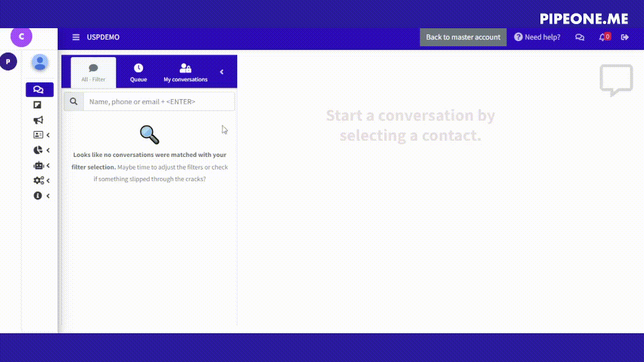This screenshot has height=362, width=644.
Task: Open the info circle icon in the sidebar
Action: [x=38, y=196]
